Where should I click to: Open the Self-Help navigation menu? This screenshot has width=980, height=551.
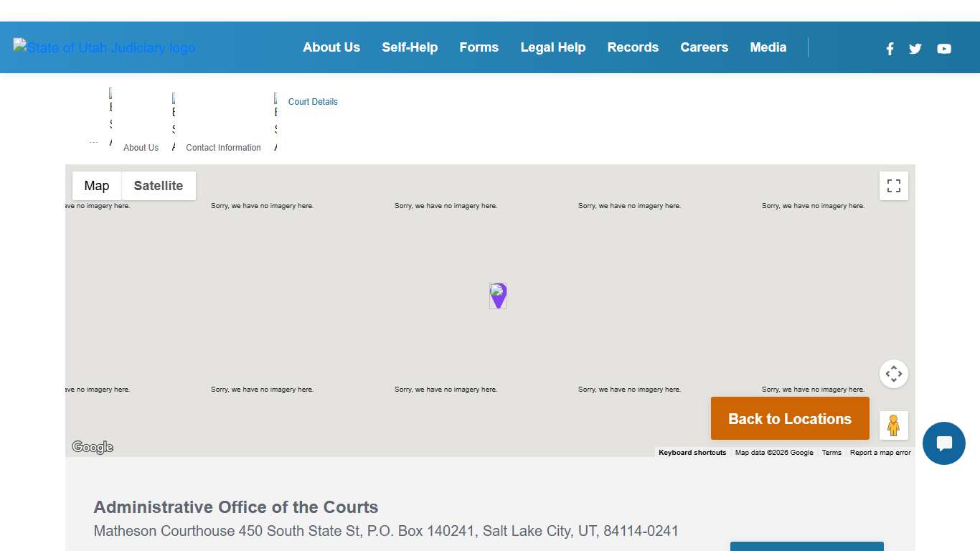click(410, 47)
